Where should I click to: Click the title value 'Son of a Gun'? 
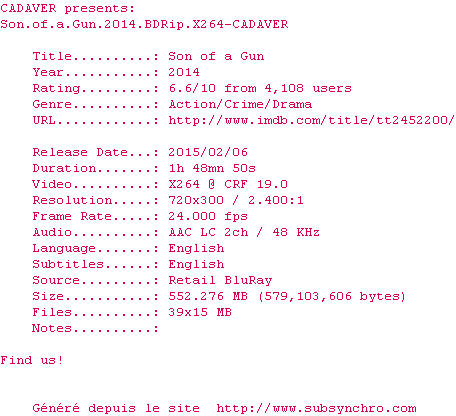216,56
